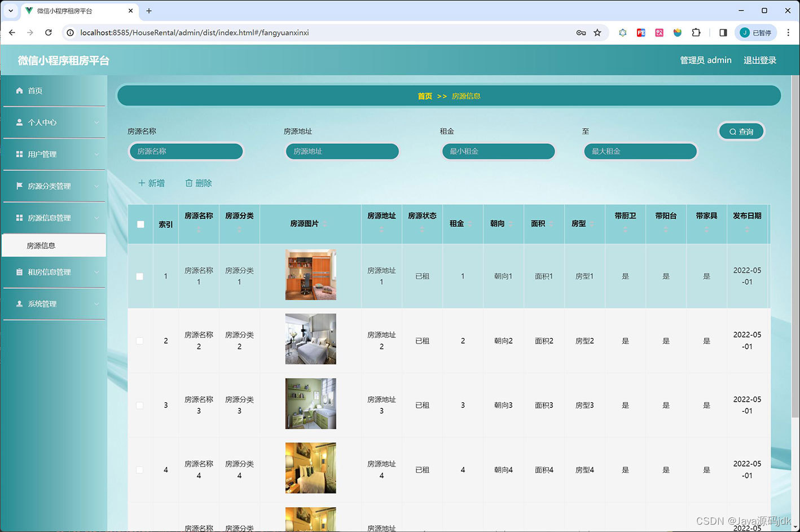Sort by the 面积 column header
Viewport: 800px width, 532px height.
pos(544,224)
